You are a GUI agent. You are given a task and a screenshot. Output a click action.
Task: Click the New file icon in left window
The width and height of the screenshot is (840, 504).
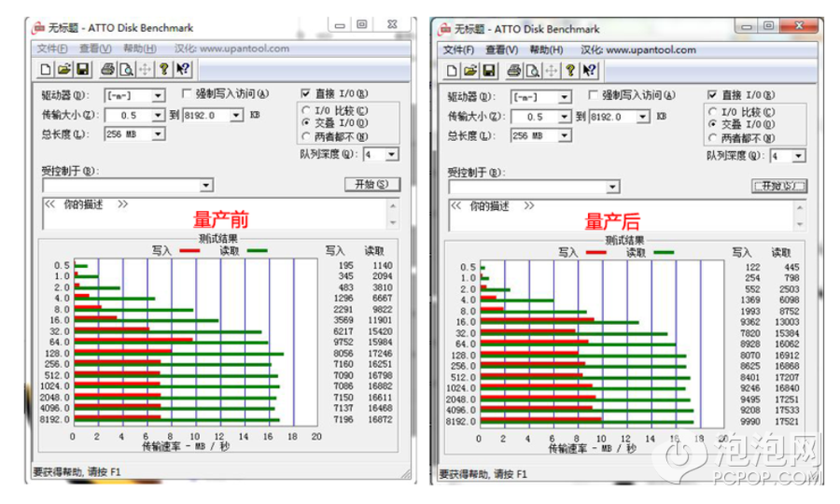(46, 69)
